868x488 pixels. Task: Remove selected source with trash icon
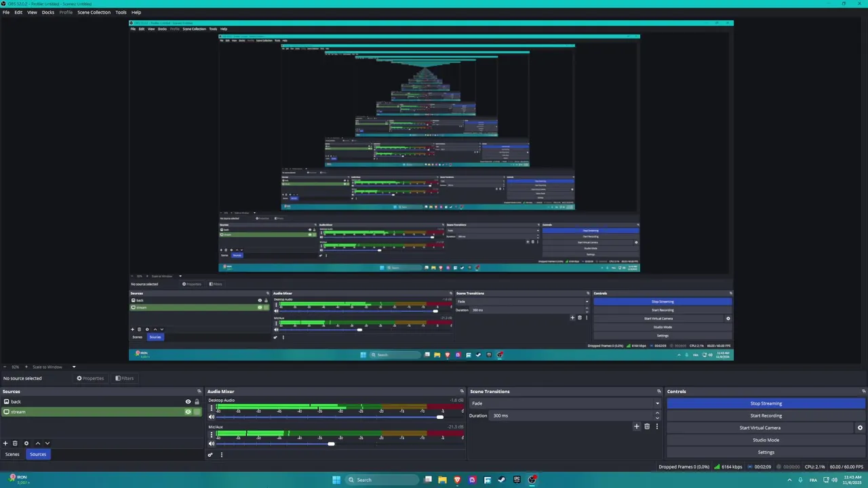15,443
